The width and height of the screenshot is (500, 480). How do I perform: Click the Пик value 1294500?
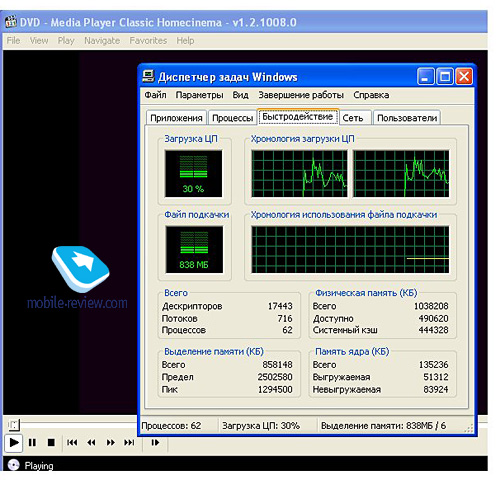(275, 389)
